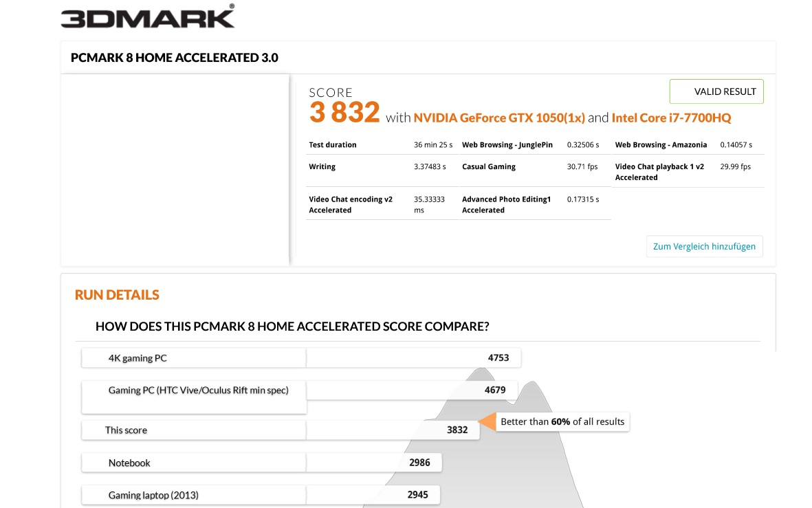
Task: Click the 4679 score value
Action: tap(495, 390)
